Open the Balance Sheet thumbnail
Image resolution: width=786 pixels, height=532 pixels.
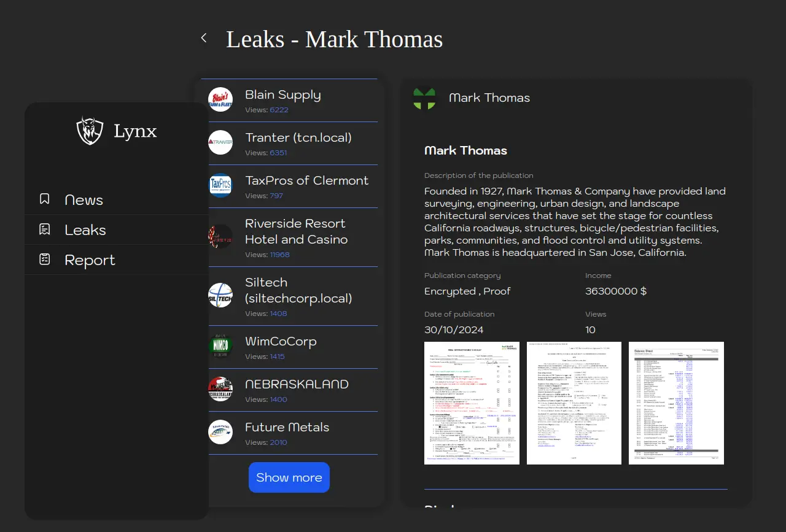tap(676, 403)
